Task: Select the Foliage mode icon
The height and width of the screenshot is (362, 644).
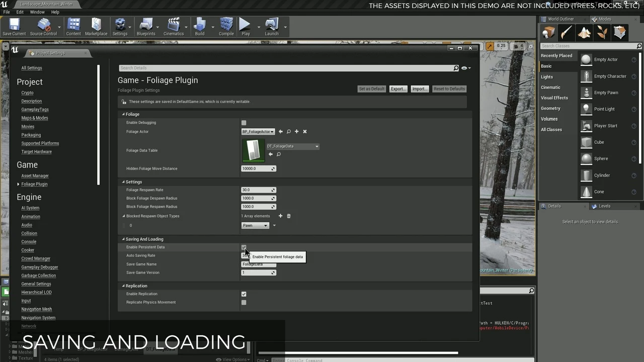Action: (x=602, y=33)
